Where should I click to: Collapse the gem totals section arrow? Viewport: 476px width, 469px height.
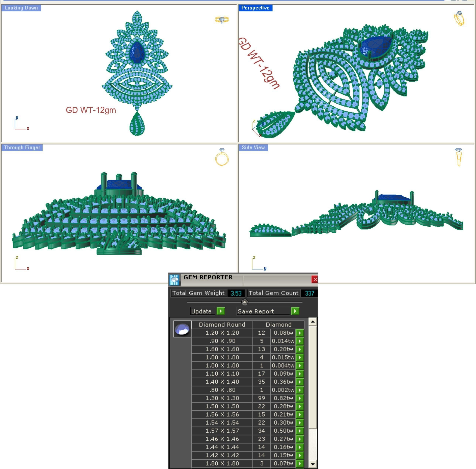tap(245, 302)
